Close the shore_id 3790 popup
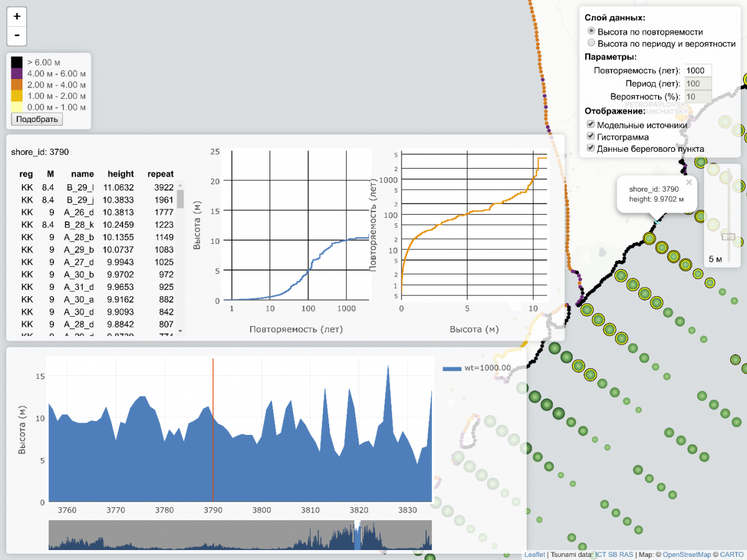 click(688, 183)
